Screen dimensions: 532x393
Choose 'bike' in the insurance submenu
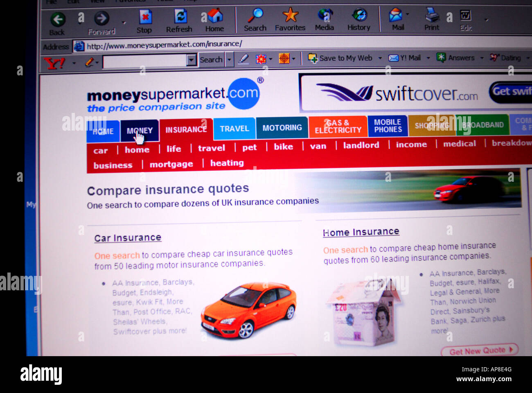(284, 147)
